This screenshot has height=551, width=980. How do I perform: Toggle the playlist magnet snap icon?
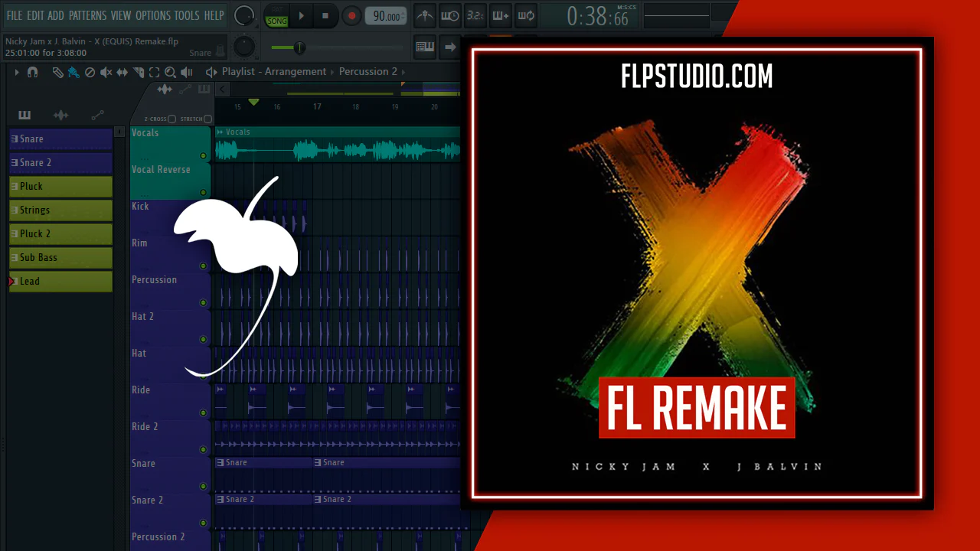coord(32,72)
